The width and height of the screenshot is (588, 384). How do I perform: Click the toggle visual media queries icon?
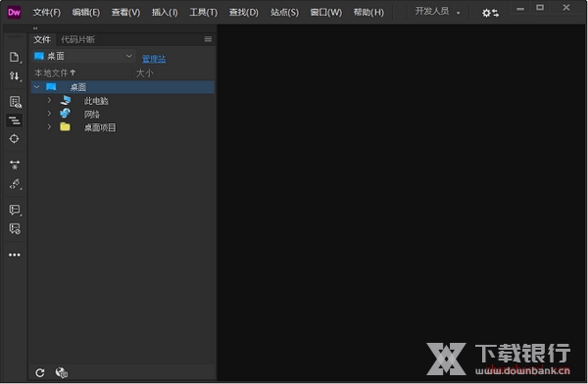pos(15,120)
